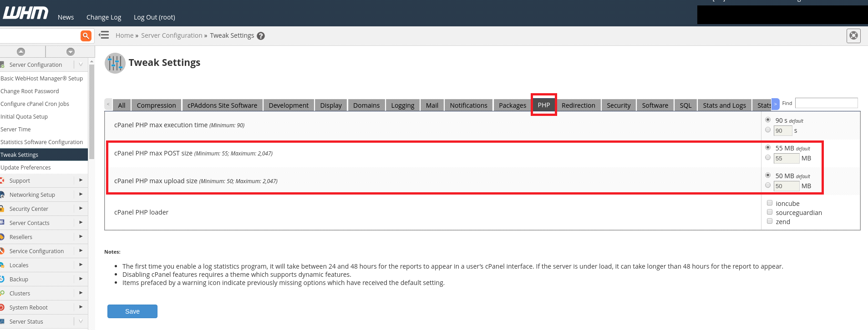Viewport: 868px width, 330px height.
Task: Click the System Reboot icon
Action: (x=2, y=307)
